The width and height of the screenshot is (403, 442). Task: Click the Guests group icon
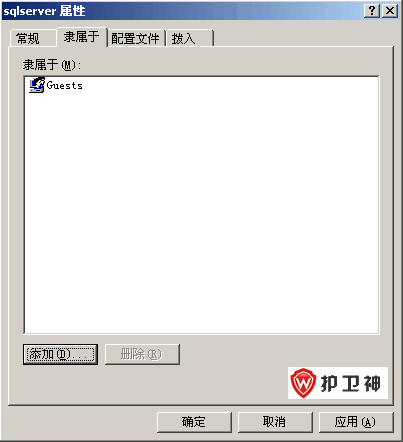(37, 85)
